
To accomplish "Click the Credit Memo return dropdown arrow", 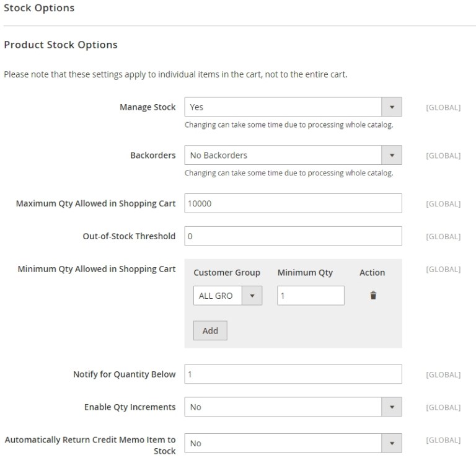I will pos(391,443).
